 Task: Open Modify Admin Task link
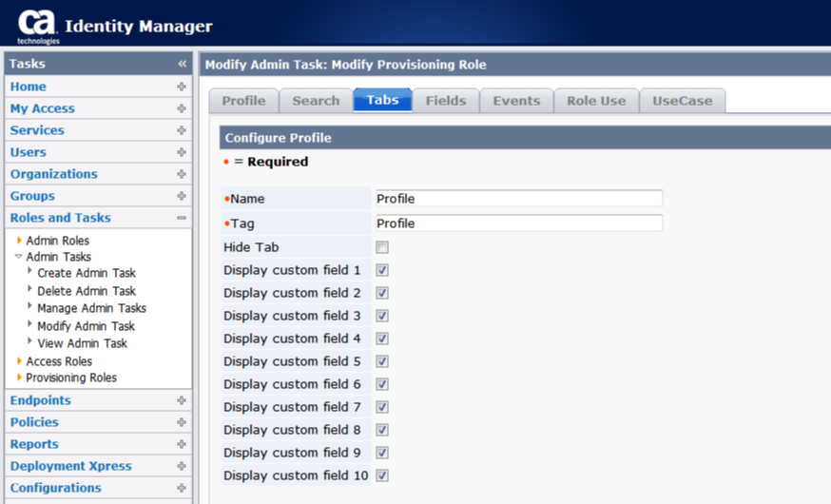coord(86,326)
